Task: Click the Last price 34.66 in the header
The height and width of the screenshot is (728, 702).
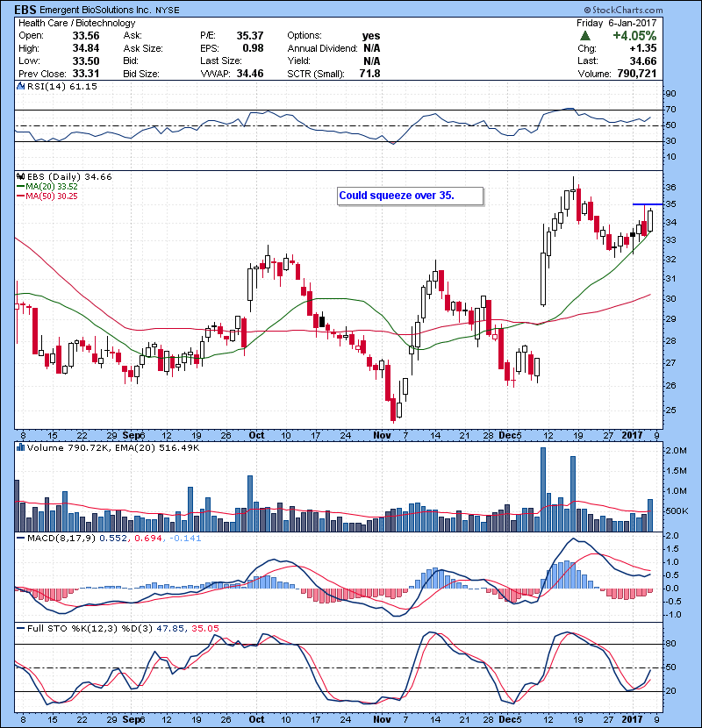Action: pos(643,61)
